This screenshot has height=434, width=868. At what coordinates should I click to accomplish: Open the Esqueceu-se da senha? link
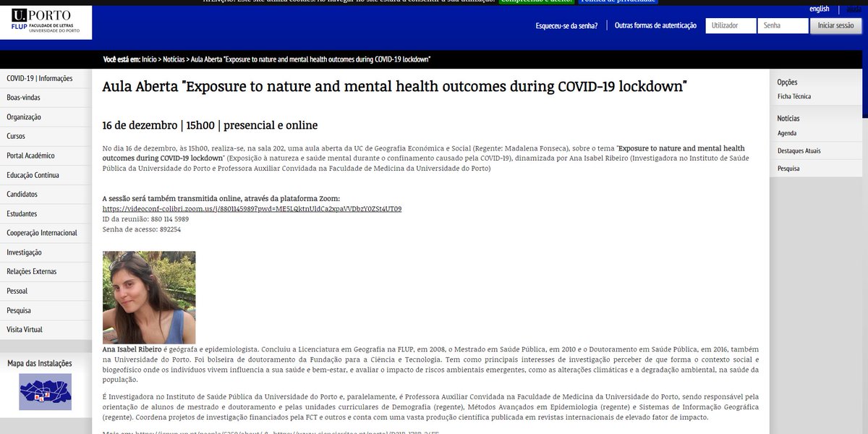click(566, 26)
